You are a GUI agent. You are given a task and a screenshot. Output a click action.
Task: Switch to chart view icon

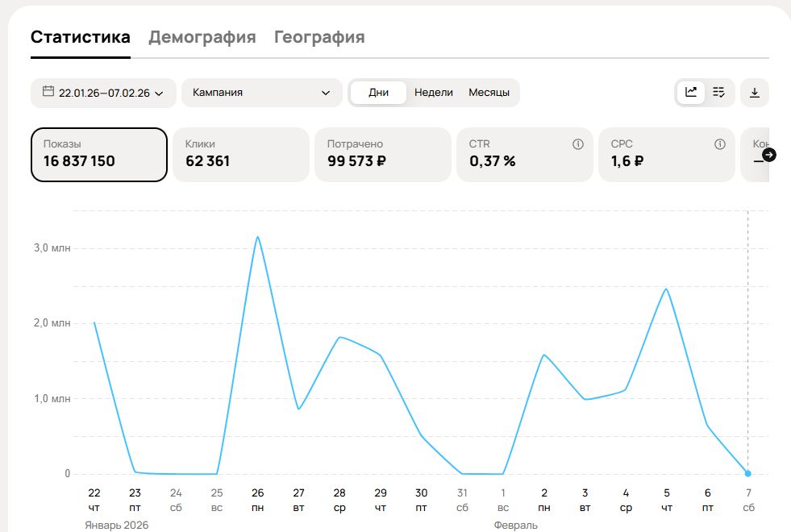(691, 92)
